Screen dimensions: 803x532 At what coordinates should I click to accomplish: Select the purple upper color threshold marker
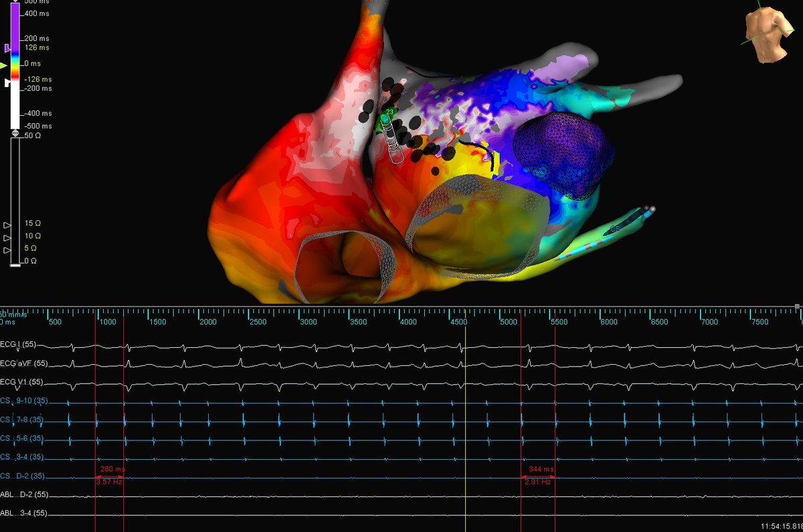coord(7,48)
